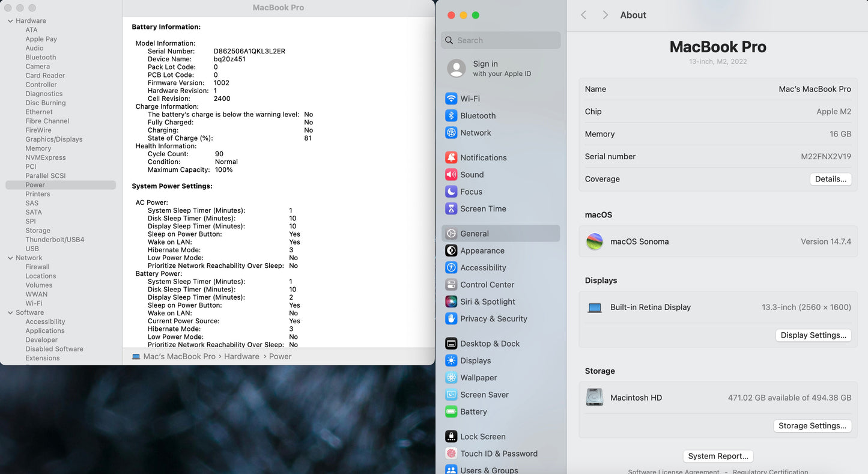Collapse the Software section in System Information

click(x=10, y=312)
